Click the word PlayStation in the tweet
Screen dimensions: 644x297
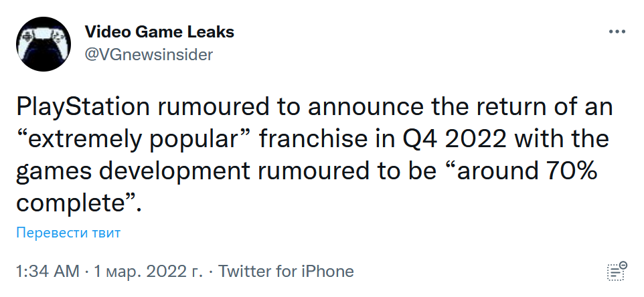coord(83,108)
